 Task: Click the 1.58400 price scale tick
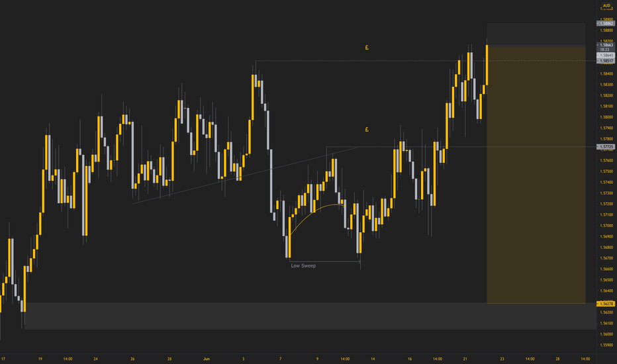[x=606, y=73]
